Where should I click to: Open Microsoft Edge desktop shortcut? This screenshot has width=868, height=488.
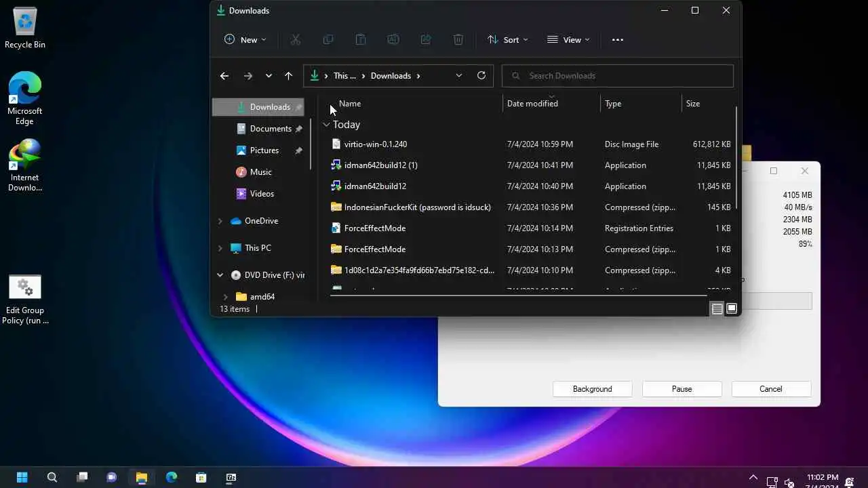(25, 98)
